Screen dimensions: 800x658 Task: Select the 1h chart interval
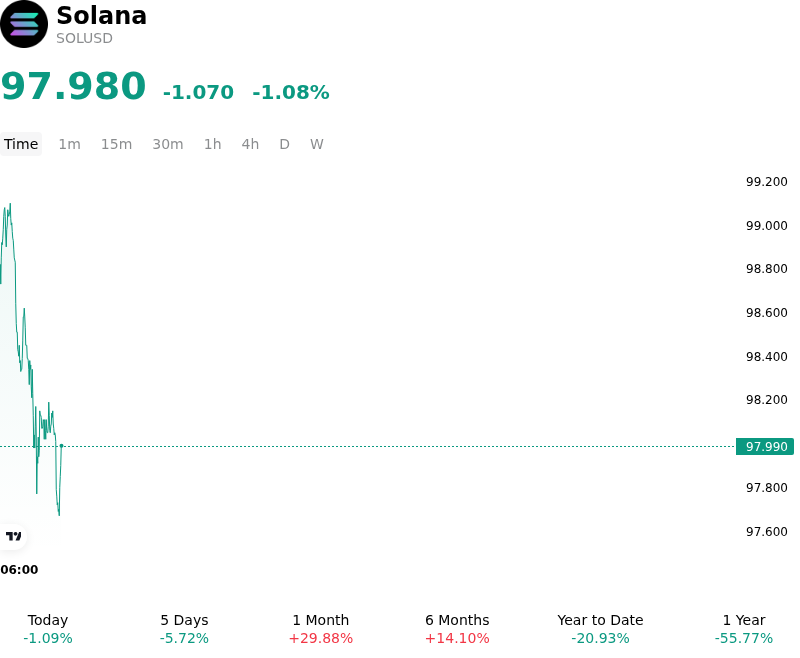tap(213, 144)
